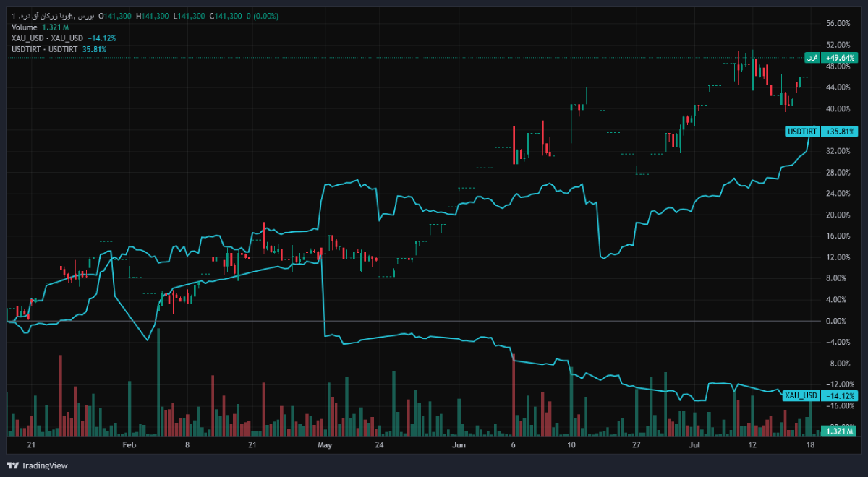
Task: Click the 24.00% level on price scale
Action: point(838,194)
